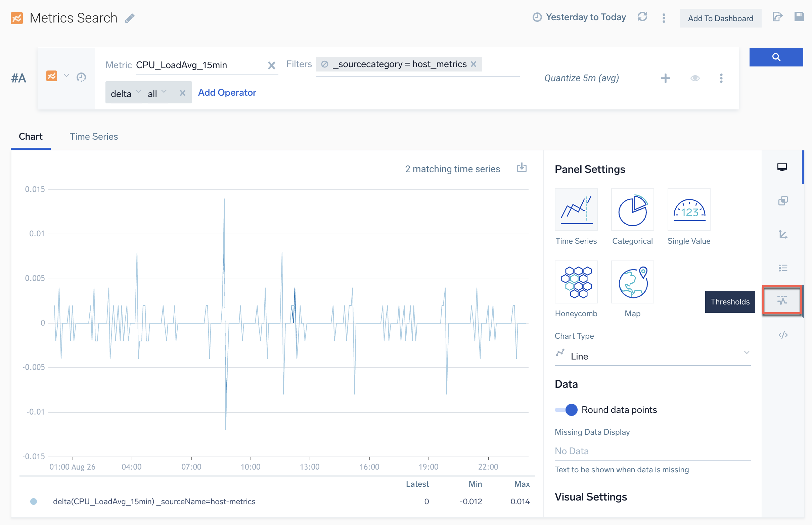The image size is (812, 525).
Task: Click the save floppy disk icon
Action: (x=799, y=17)
